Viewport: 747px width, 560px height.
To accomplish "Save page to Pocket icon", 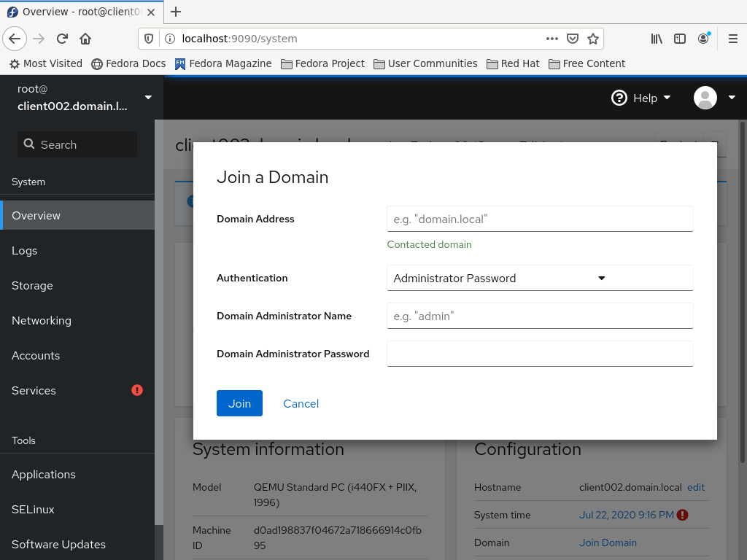I will (573, 39).
